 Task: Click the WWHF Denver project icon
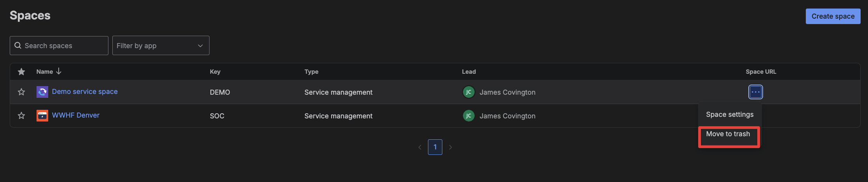pyautogui.click(x=42, y=116)
